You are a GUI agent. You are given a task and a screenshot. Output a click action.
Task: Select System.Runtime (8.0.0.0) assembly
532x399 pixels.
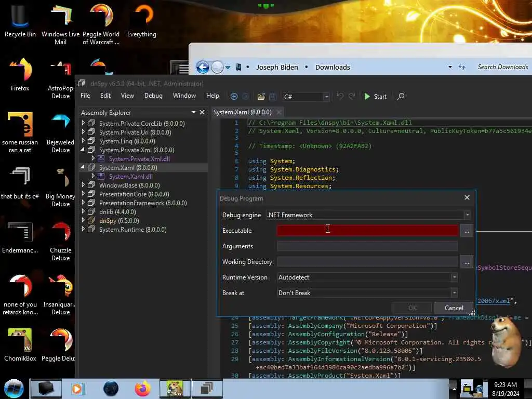[x=132, y=229]
